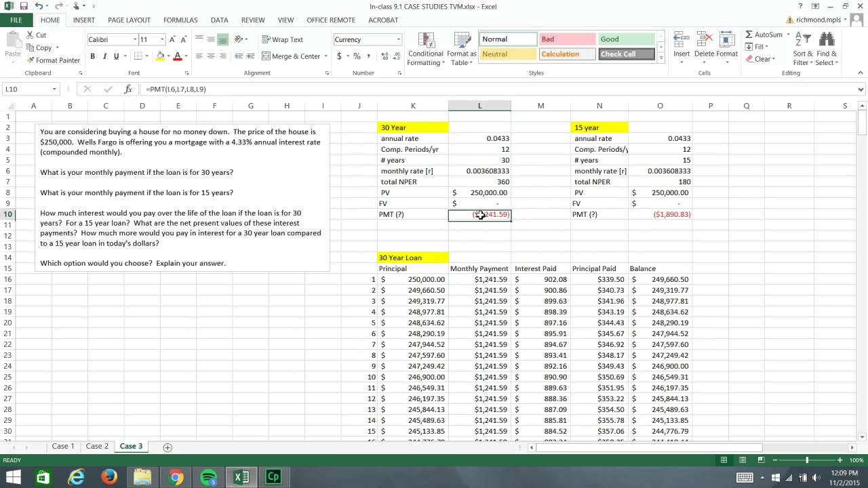Switch to PAGE LAYOUT tab
Screen dimensions: 868x488
click(129, 20)
